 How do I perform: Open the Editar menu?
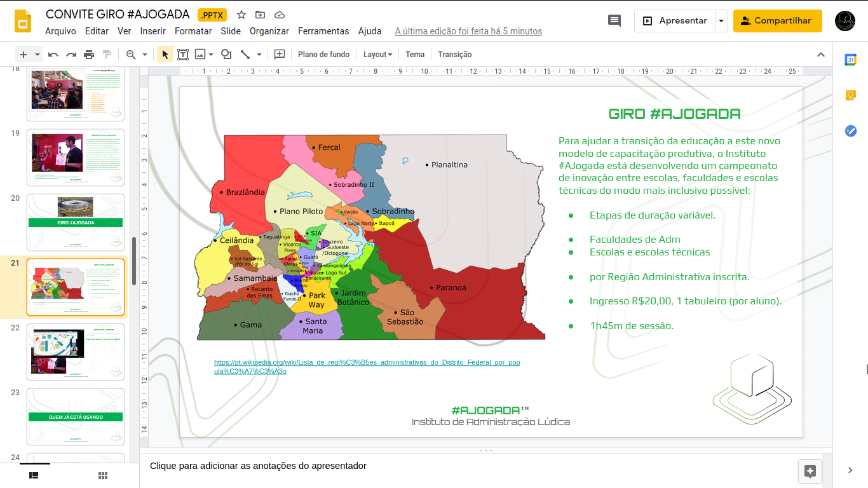(x=97, y=31)
